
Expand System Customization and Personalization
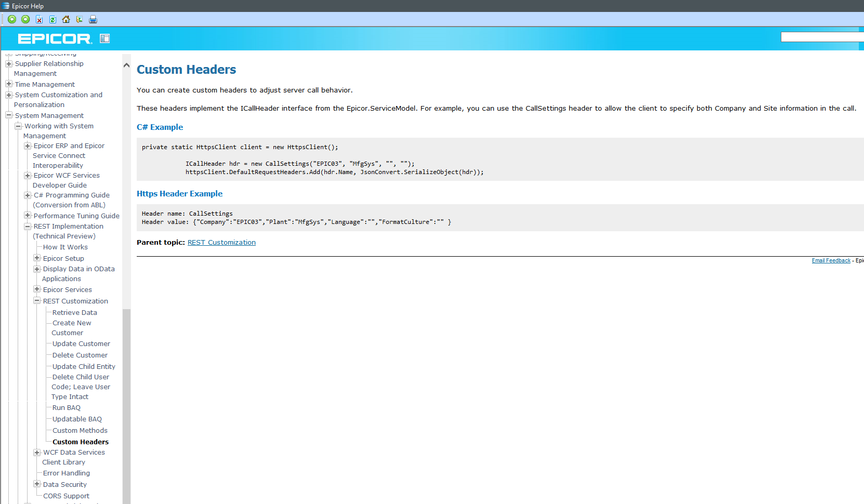tap(9, 95)
